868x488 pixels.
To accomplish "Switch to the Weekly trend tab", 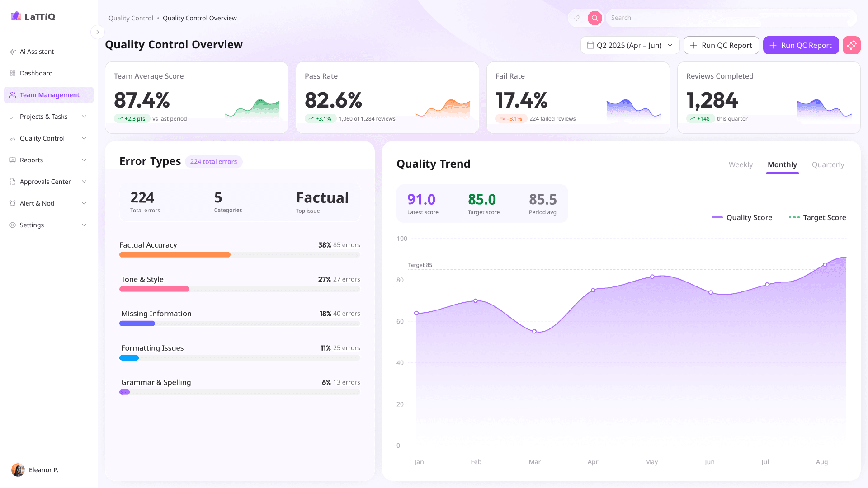I will coord(741,165).
